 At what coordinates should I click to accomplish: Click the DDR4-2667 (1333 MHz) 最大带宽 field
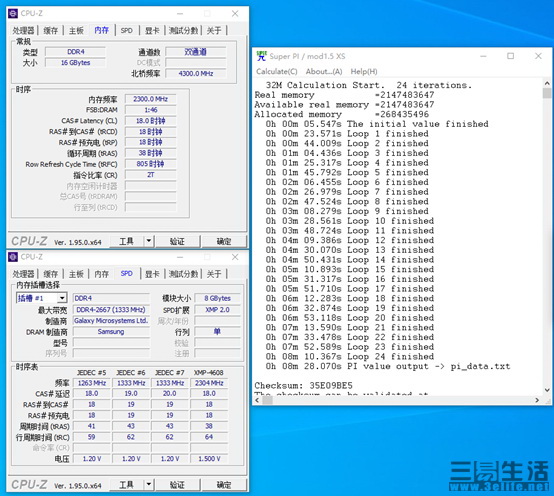tap(111, 309)
